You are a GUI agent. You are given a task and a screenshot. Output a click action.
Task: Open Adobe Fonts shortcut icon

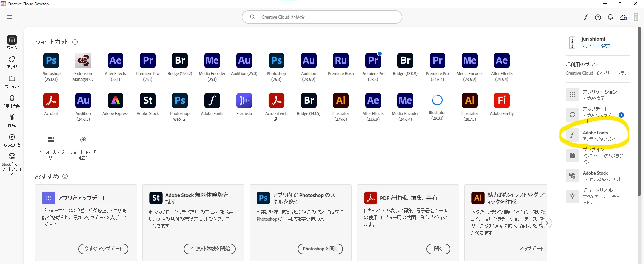(212, 101)
